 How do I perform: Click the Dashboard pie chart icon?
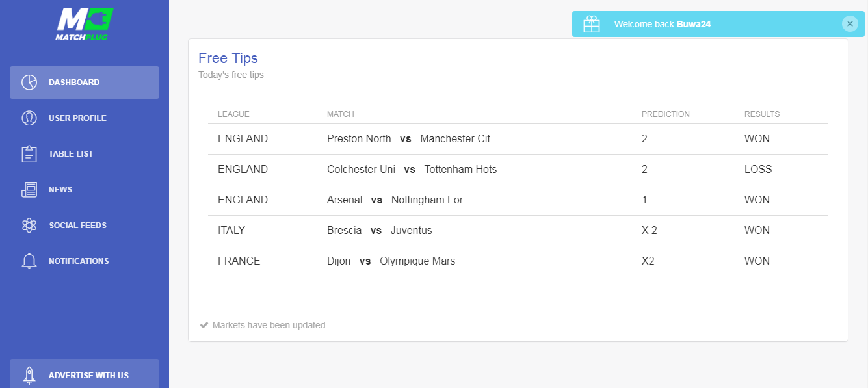pos(29,83)
